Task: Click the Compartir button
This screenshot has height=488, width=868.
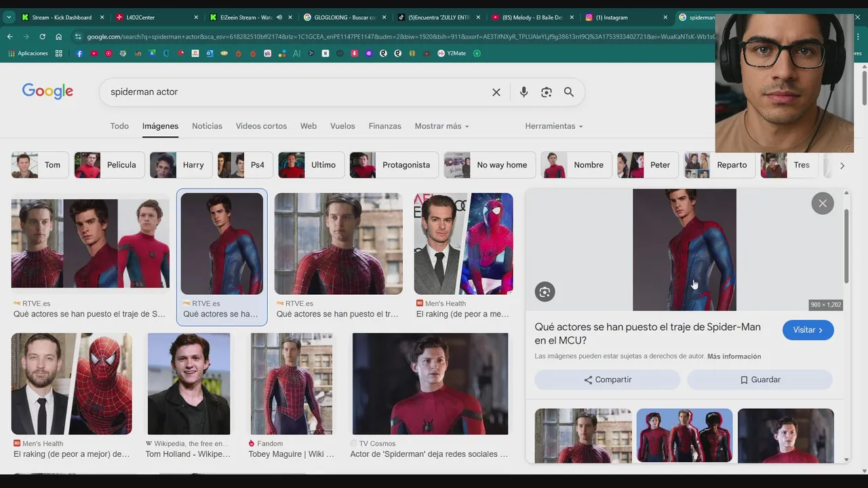Action: 607,380
